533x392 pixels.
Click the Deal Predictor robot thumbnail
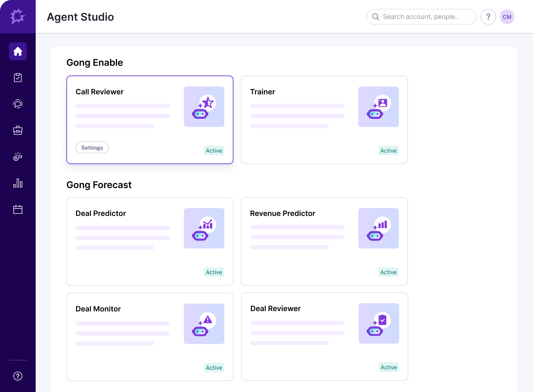204,228
